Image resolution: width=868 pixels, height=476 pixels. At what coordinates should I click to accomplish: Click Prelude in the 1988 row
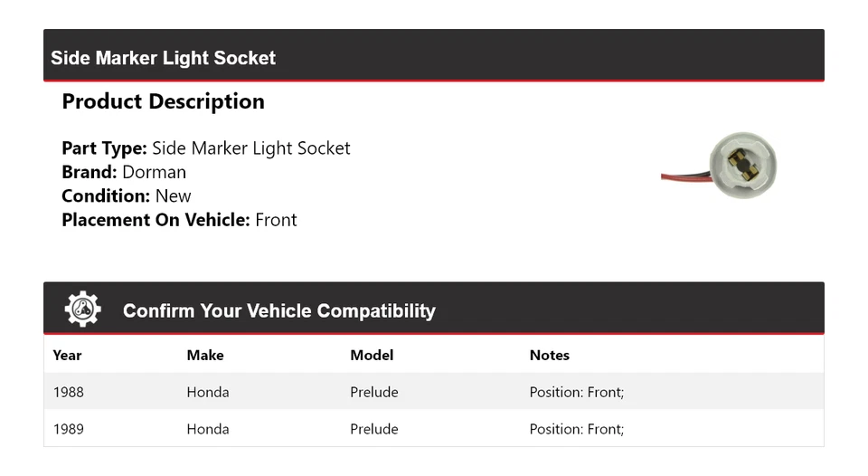[x=374, y=393]
